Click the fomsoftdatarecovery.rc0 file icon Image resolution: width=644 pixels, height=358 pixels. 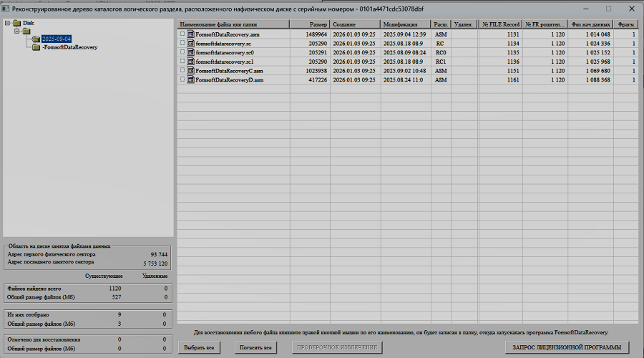coord(191,52)
